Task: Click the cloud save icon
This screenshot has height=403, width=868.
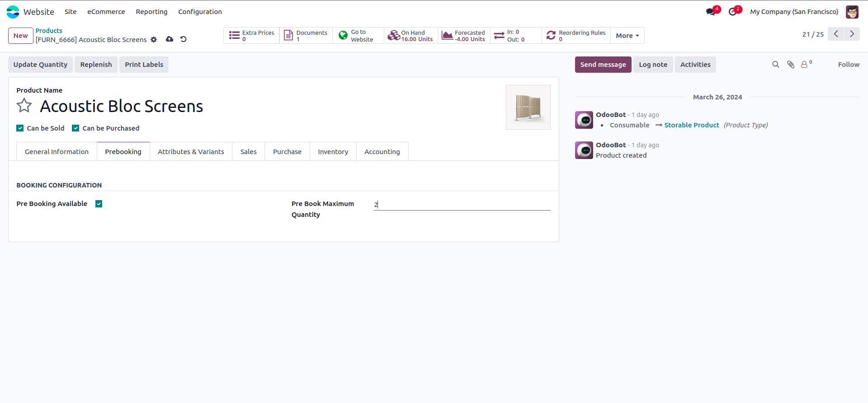Action: point(170,39)
